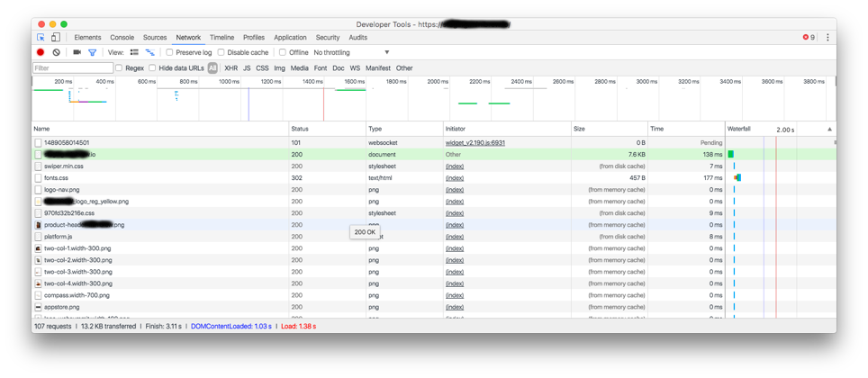
Task: Select the All filter type
Action: [x=212, y=68]
